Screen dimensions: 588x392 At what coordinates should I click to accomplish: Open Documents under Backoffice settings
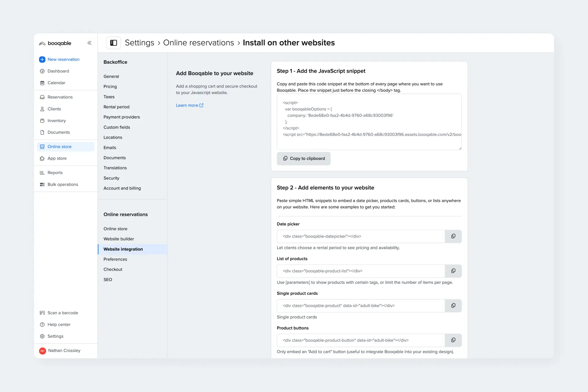(x=115, y=158)
